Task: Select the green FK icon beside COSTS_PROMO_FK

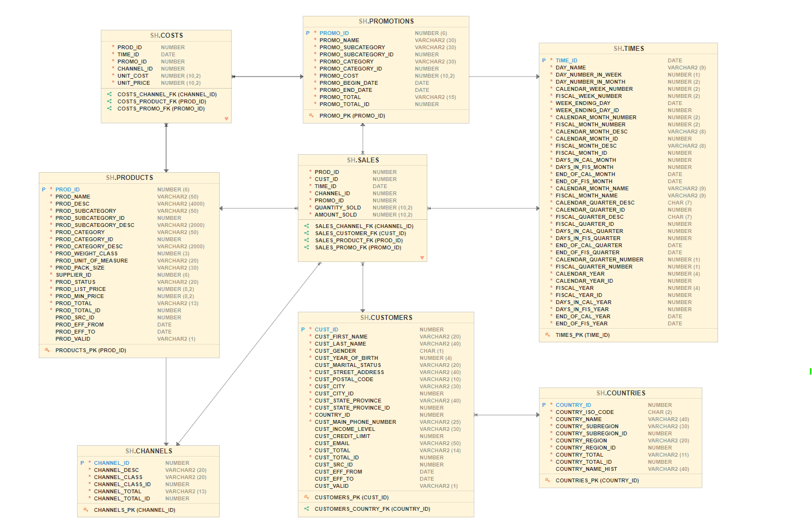Action: tap(108, 108)
